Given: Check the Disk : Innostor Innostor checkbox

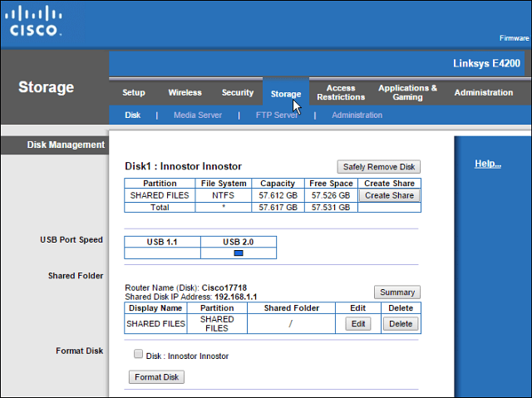Looking at the screenshot, I should tap(138, 354).
